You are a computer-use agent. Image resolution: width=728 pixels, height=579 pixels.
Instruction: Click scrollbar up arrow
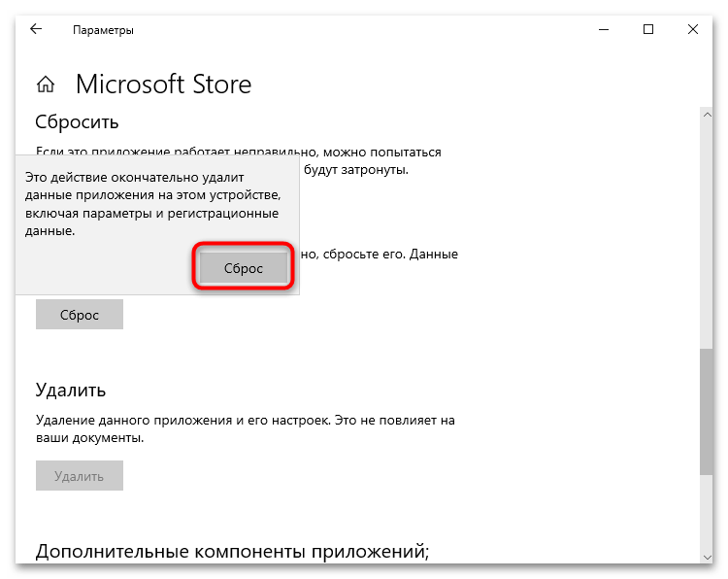[x=707, y=115]
